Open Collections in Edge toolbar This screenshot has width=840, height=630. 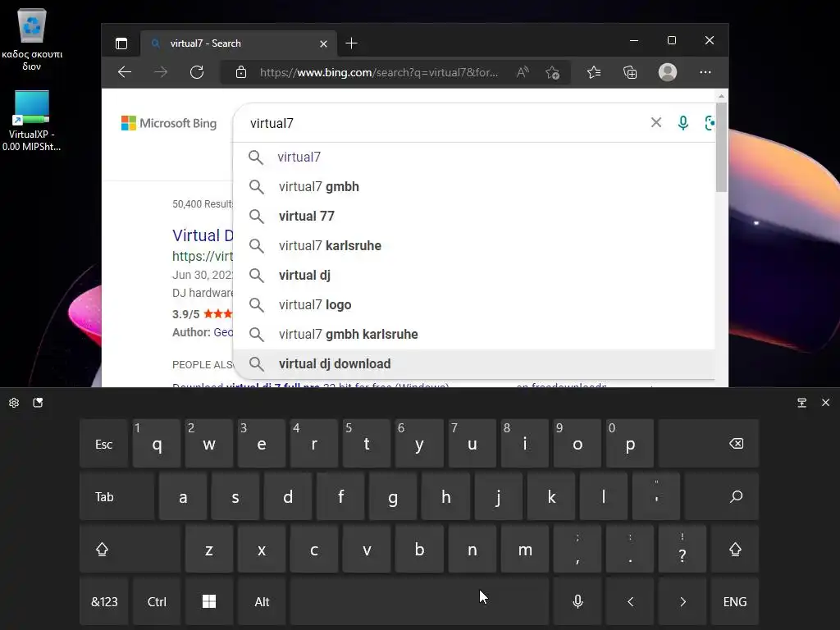630,72
